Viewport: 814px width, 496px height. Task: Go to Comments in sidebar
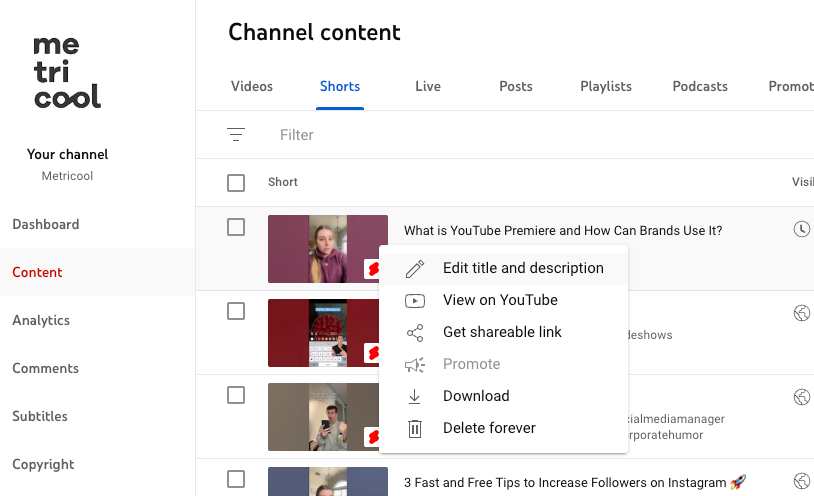coord(46,368)
